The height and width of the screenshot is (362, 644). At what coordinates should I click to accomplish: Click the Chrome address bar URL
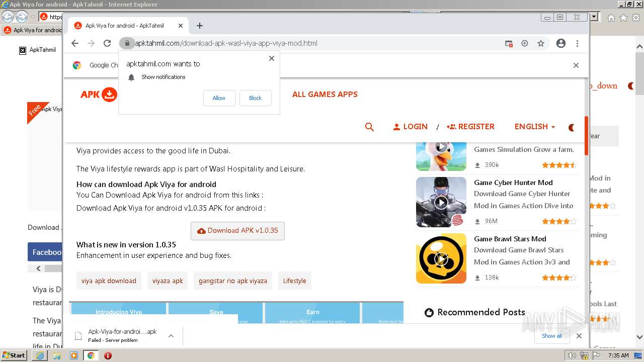click(226, 43)
